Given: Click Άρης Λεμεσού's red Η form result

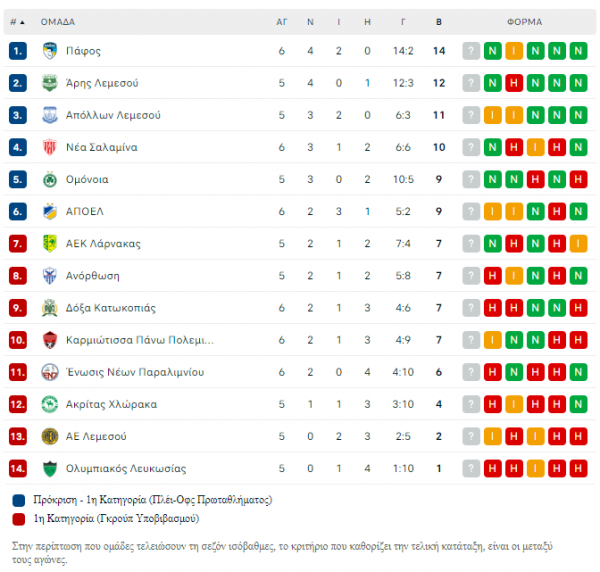Looking at the screenshot, I should 514,83.
